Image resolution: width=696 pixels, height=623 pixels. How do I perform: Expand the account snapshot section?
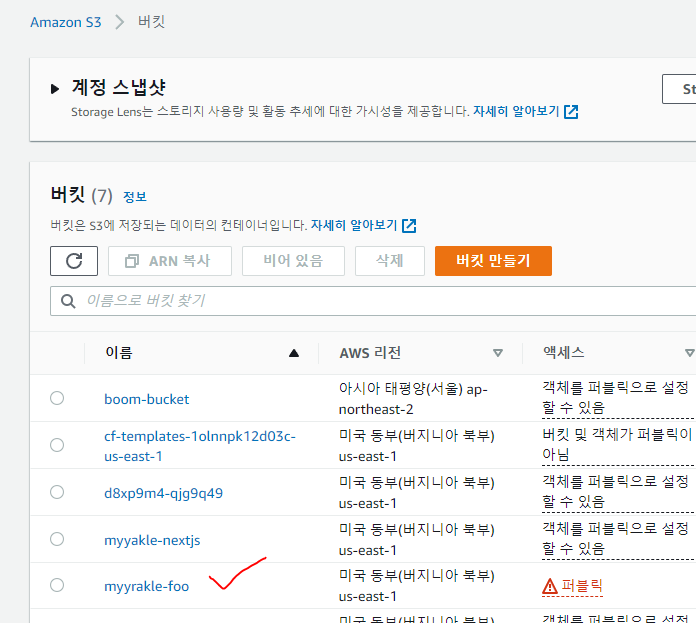pyautogui.click(x=55, y=89)
